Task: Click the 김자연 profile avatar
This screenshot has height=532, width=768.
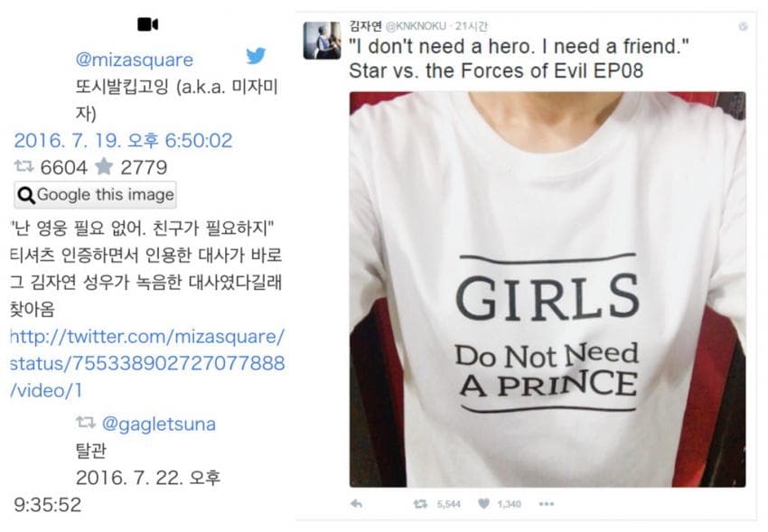Action: 322,41
